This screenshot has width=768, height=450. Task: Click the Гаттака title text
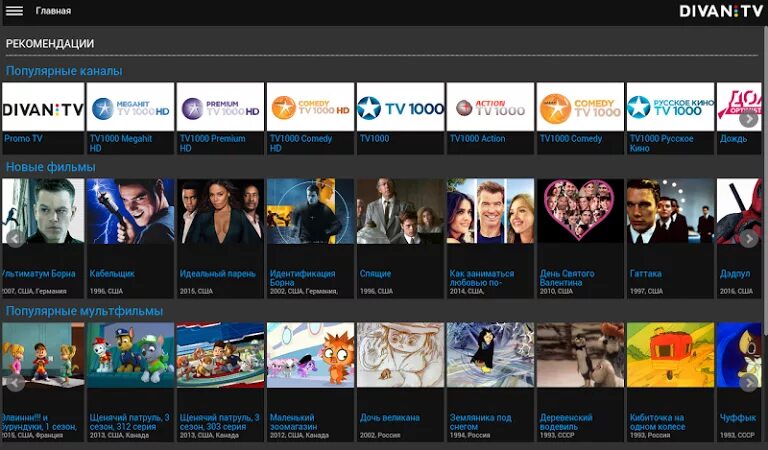pos(646,273)
